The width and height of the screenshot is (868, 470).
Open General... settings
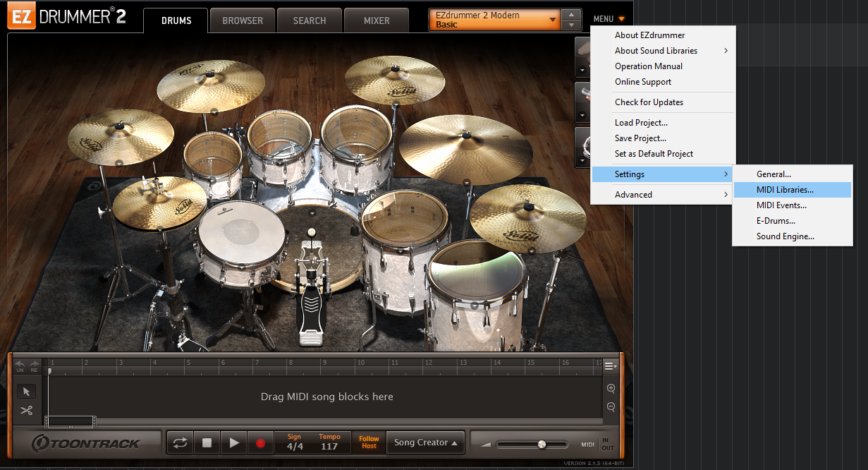click(x=793, y=174)
